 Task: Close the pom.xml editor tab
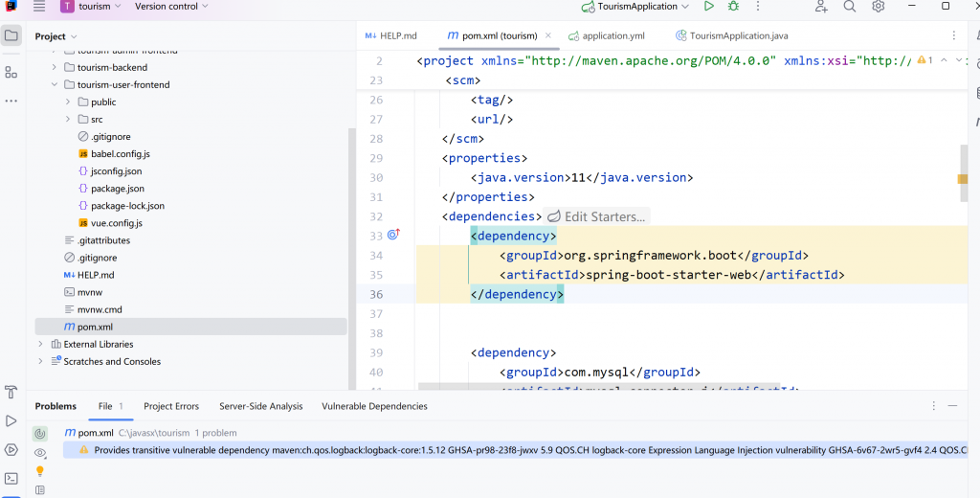(x=548, y=35)
